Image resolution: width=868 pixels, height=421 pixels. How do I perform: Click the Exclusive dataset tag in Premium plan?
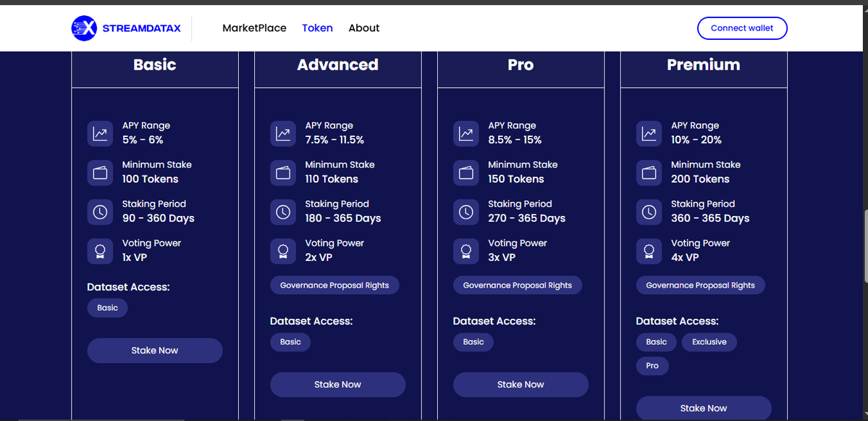click(x=709, y=342)
